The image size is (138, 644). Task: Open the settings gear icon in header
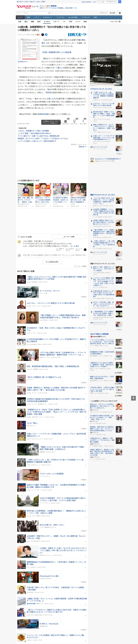(120, 13)
